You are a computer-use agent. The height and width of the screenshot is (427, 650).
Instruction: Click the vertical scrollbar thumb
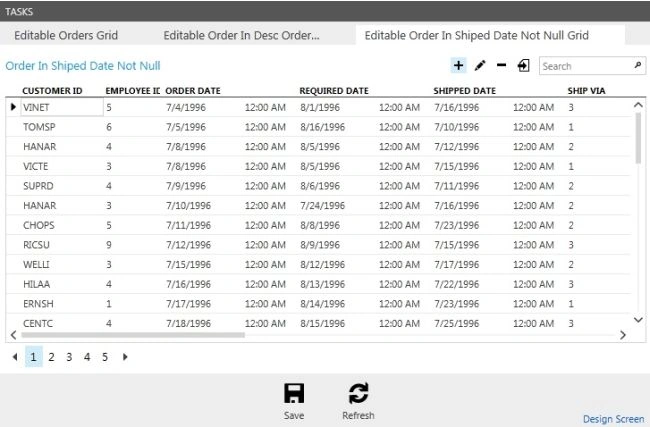638,138
